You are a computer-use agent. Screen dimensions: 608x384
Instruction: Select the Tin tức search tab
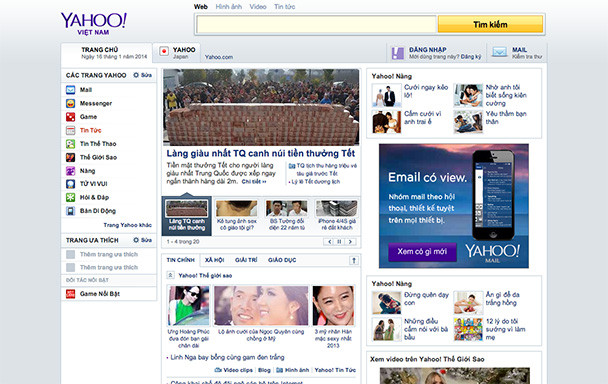click(x=285, y=7)
